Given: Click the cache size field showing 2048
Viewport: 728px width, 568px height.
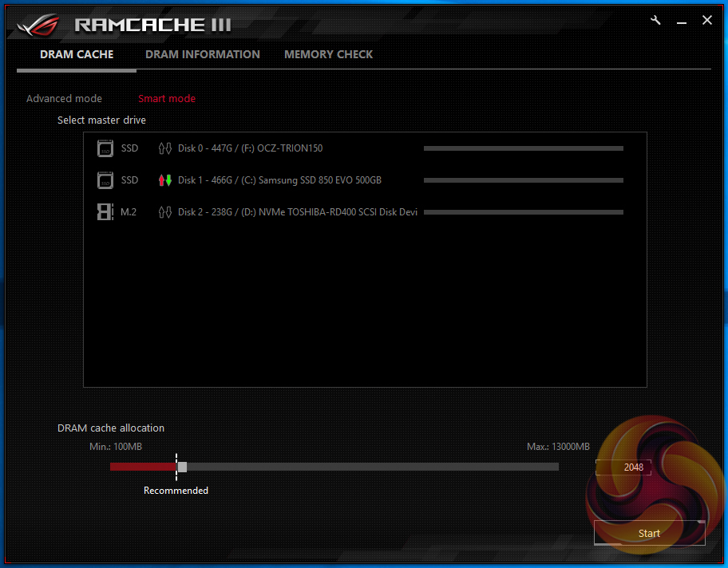Looking at the screenshot, I should [x=623, y=467].
